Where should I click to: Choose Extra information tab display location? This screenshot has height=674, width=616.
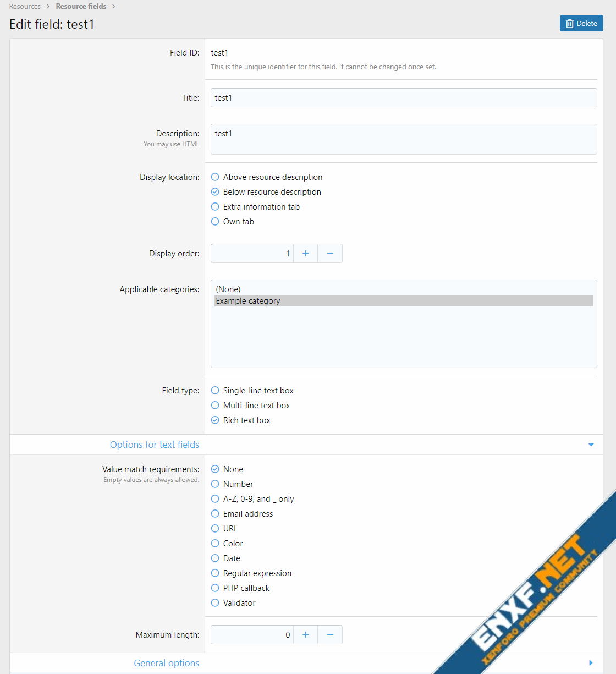[x=215, y=207]
